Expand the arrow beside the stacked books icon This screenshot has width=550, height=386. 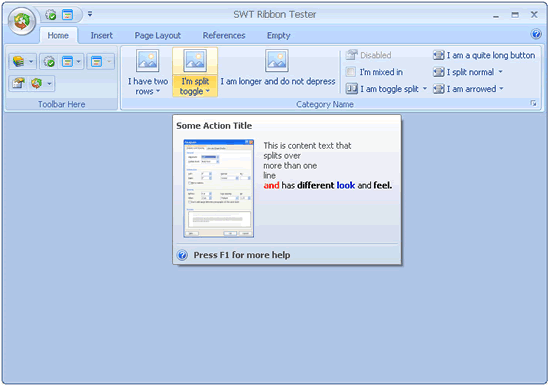(x=31, y=62)
